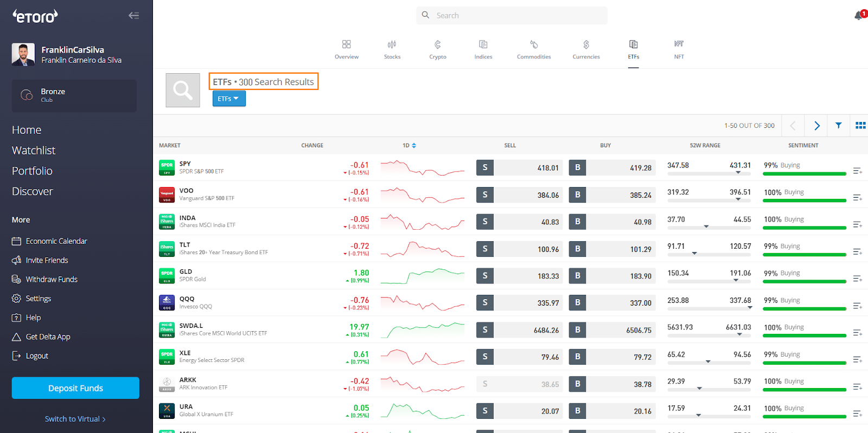
Task: Go to previous results page
Action: 793,126
